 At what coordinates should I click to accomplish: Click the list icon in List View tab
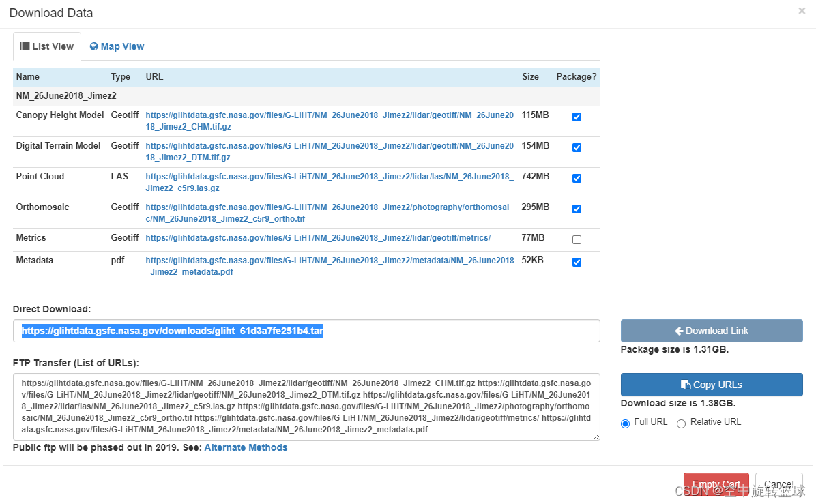coord(25,46)
